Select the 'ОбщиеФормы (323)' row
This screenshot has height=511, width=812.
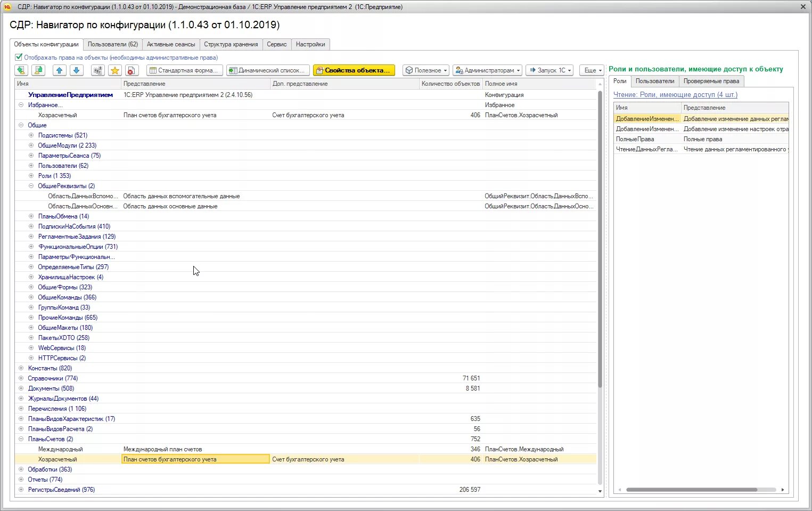(x=306, y=287)
